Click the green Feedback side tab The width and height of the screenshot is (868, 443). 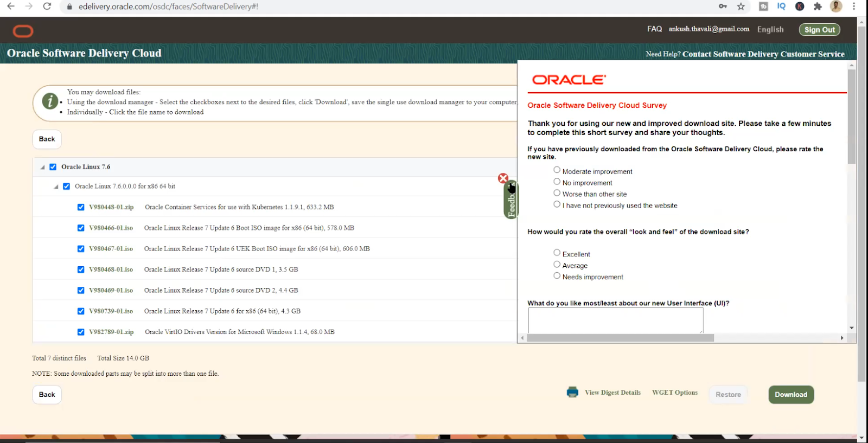511,200
